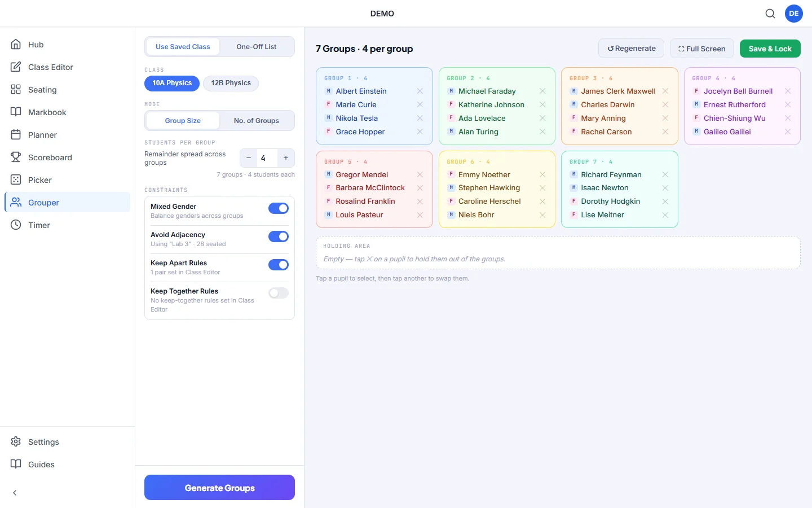Open Timer page

(68, 225)
